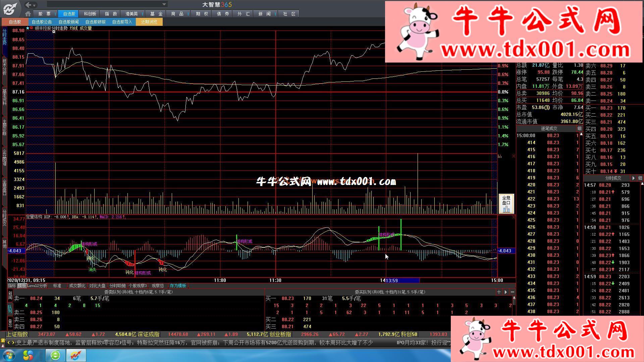Click the home icon
The height and width of the screenshot is (362, 644).
pyautogui.click(x=28, y=14)
